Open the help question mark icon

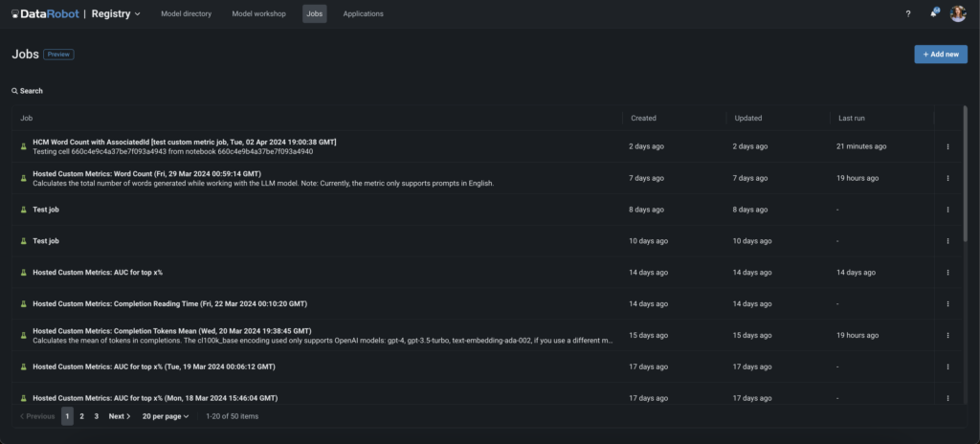(908, 13)
